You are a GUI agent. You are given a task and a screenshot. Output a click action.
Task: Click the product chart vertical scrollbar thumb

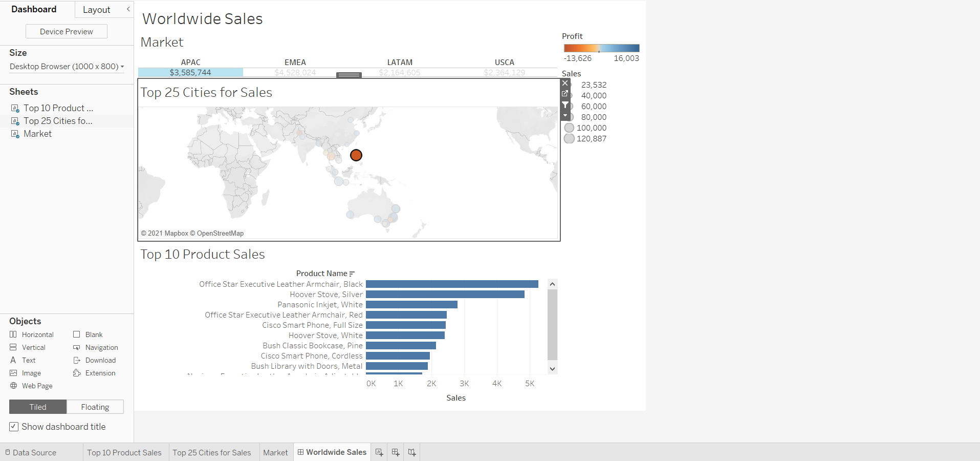tap(552, 325)
